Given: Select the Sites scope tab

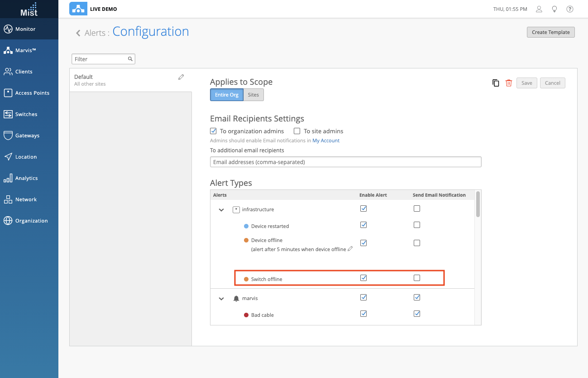Looking at the screenshot, I should pos(253,95).
